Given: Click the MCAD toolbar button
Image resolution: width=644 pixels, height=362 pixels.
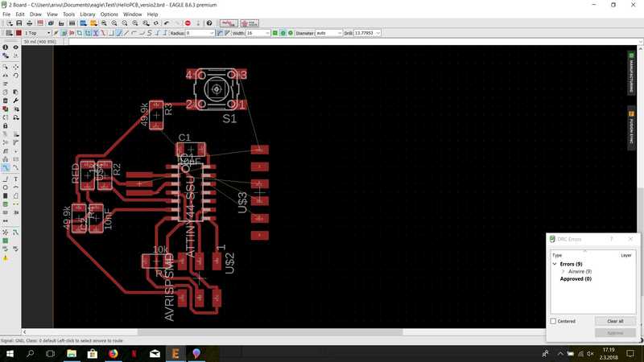Looking at the screenshot, I should click(250, 23).
